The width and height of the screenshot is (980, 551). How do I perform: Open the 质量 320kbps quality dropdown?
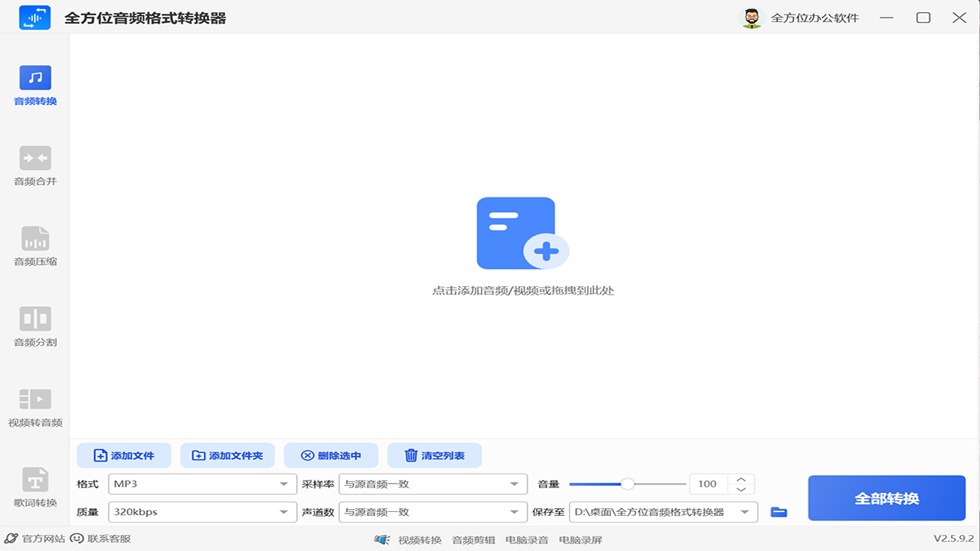click(x=201, y=511)
